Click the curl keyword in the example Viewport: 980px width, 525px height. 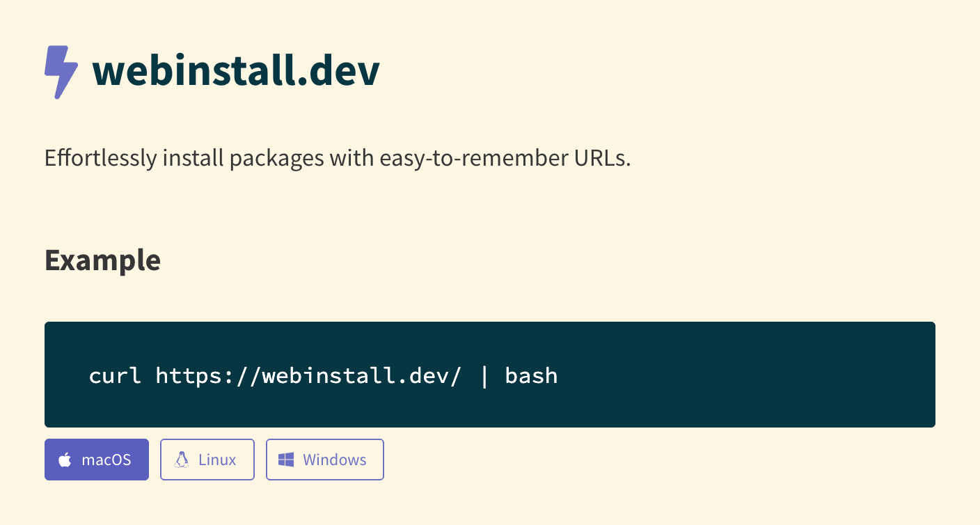pos(116,375)
